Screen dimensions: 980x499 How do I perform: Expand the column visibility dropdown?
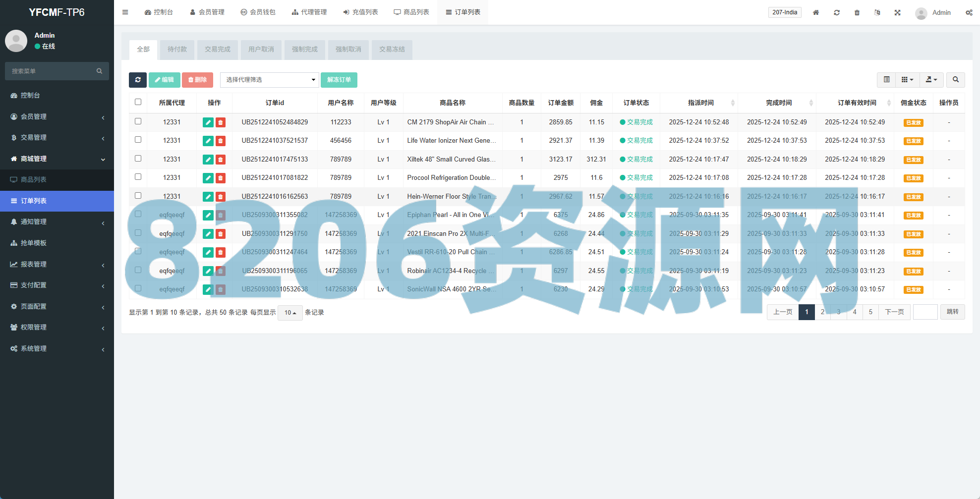click(907, 80)
